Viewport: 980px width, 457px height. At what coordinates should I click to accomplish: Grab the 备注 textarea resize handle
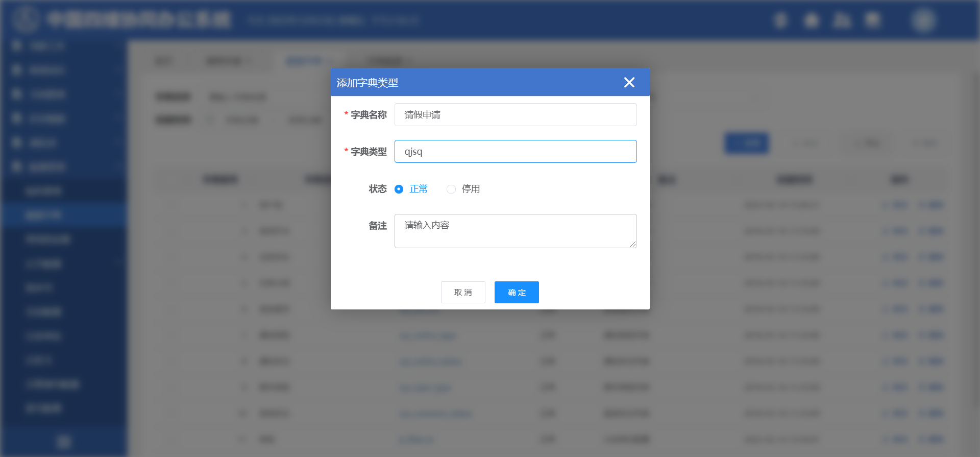tap(633, 245)
